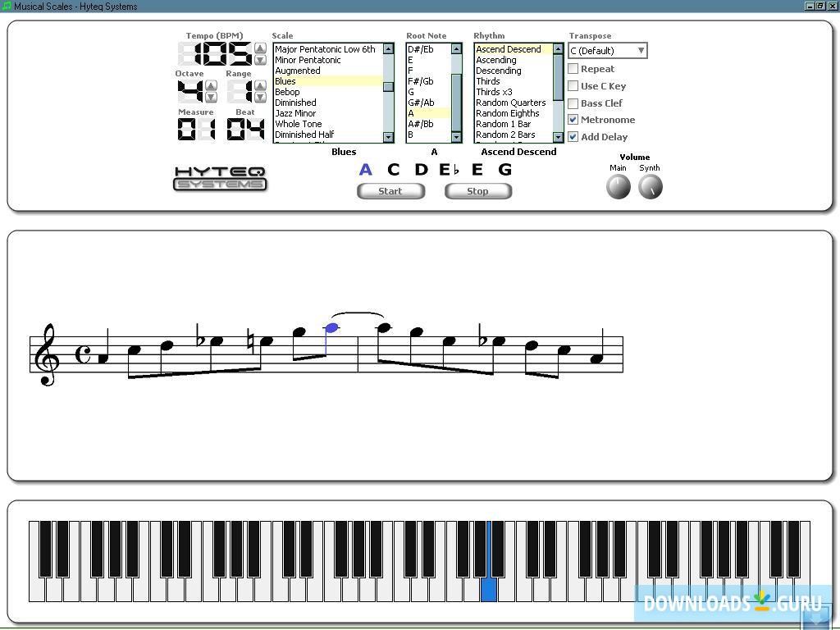Disable the Metronome checkbox
The height and width of the screenshot is (630, 840).
point(573,119)
